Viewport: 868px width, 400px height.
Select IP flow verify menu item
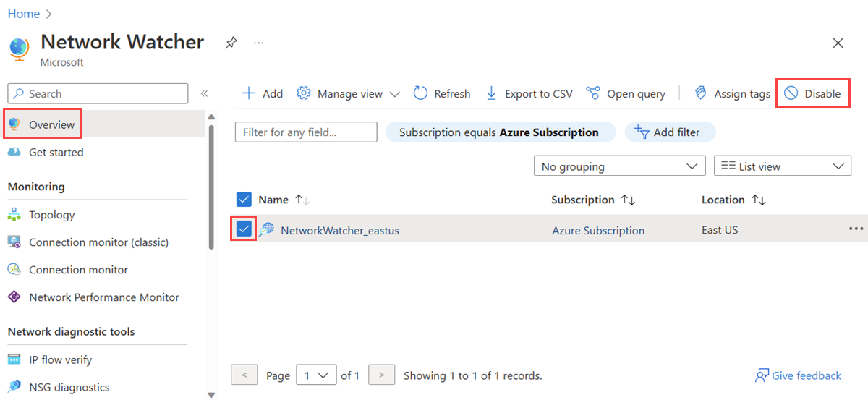[x=60, y=359]
